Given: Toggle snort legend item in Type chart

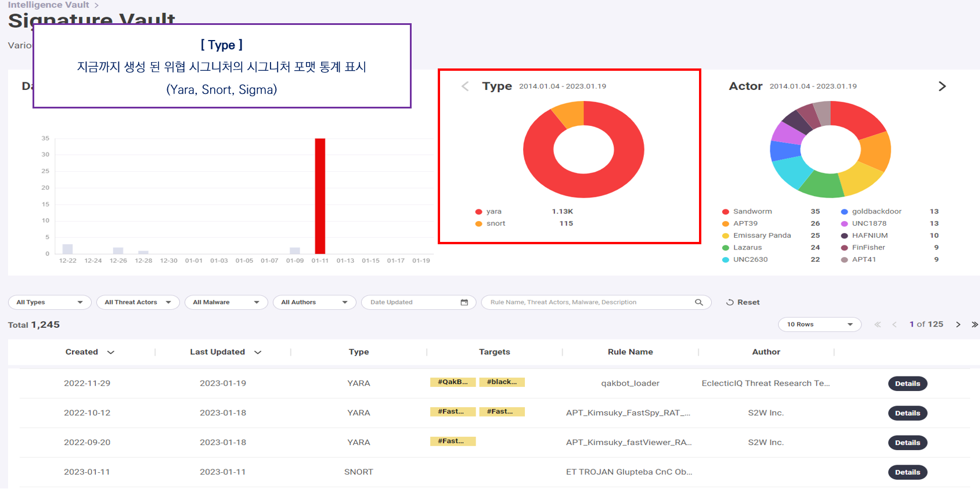Looking at the screenshot, I should 490,223.
